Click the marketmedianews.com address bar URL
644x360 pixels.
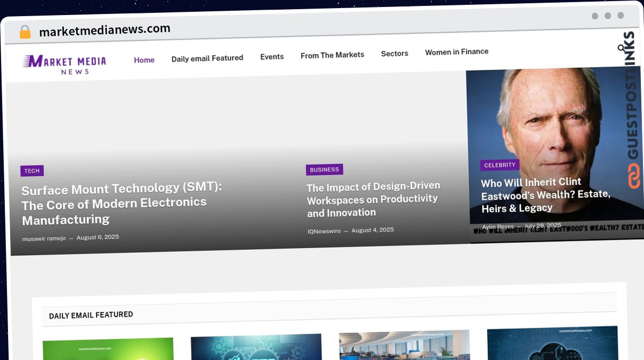click(105, 30)
